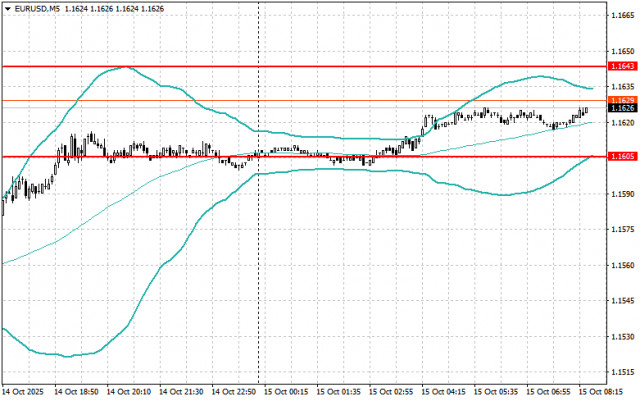Click the 14 Oct 2025 date label

point(23,392)
